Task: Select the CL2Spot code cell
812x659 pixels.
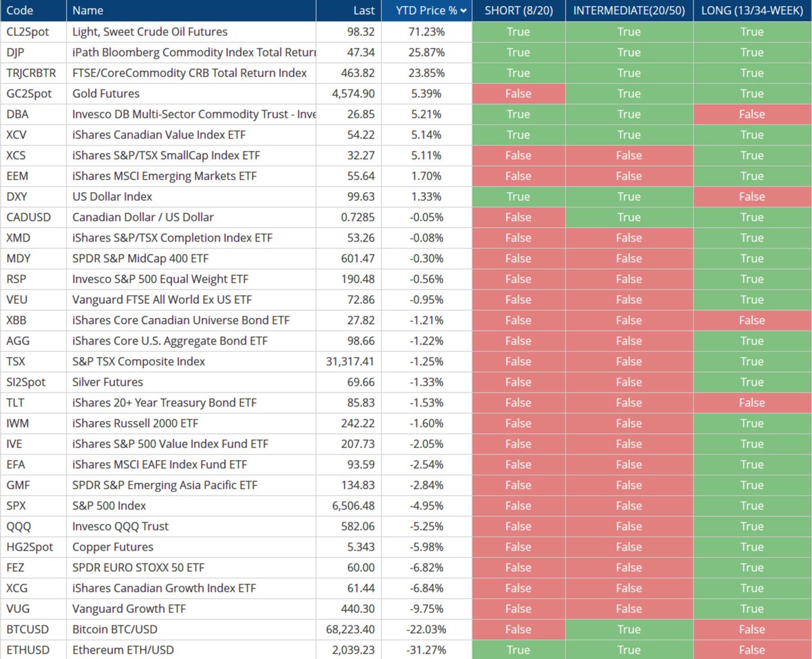Action: point(33,32)
